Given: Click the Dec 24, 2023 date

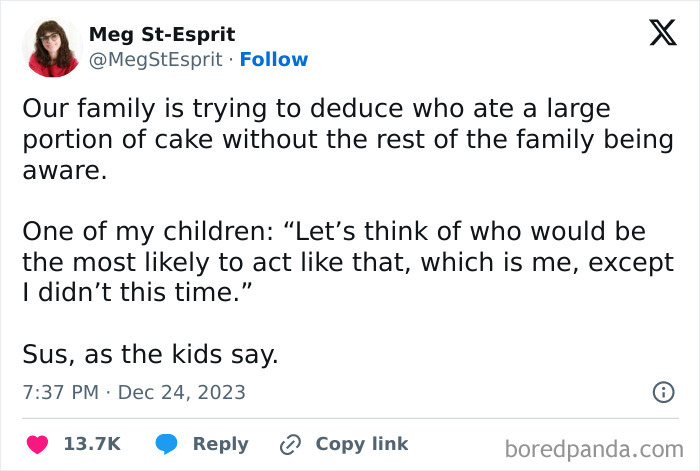Looking at the screenshot, I should [181, 392].
